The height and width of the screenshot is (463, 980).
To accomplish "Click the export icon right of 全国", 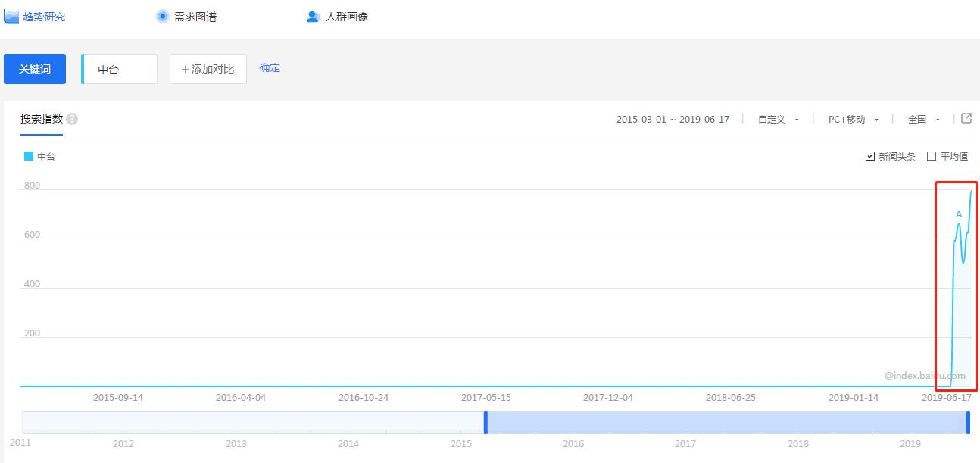I will click(966, 118).
